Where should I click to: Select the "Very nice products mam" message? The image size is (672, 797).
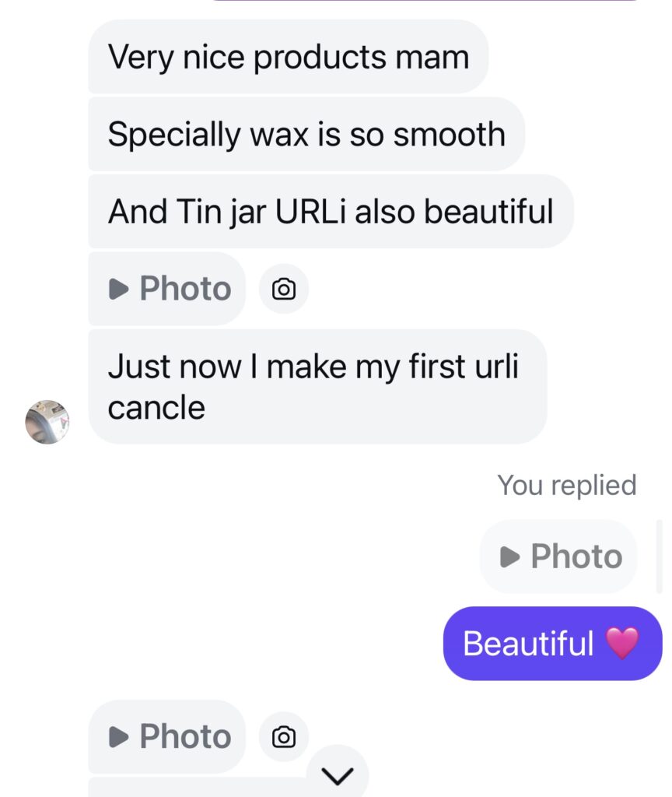[x=288, y=57]
